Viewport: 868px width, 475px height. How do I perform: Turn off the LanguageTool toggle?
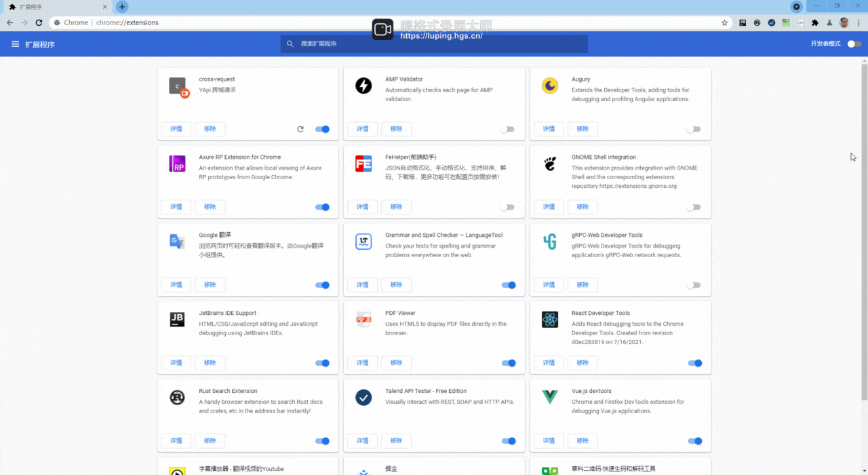[509, 285]
